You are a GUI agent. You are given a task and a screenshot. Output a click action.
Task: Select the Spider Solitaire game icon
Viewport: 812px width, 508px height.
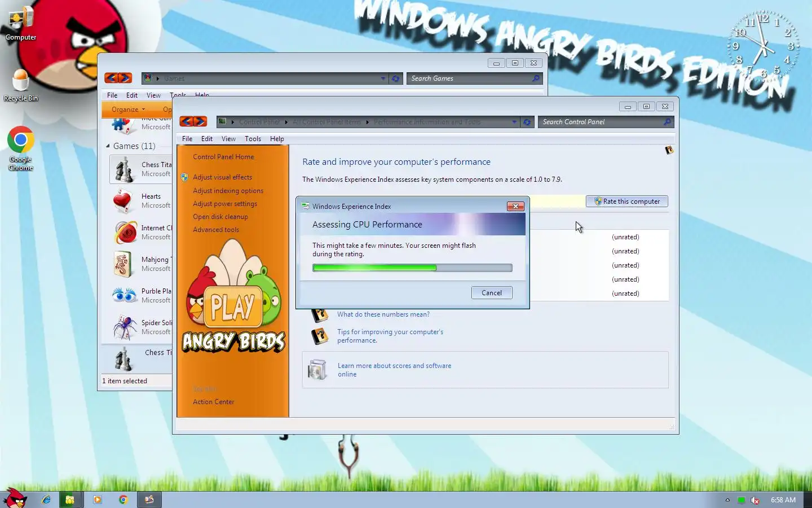click(124, 327)
